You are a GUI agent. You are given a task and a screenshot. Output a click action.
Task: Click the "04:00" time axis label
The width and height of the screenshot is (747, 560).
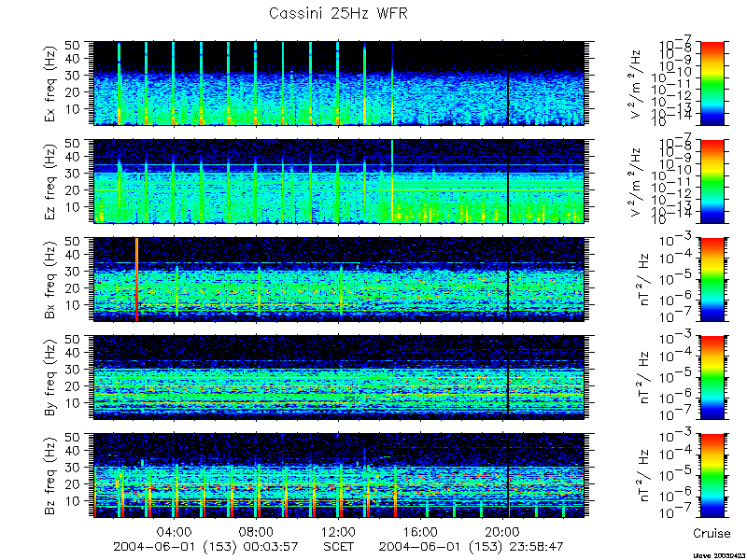176,531
